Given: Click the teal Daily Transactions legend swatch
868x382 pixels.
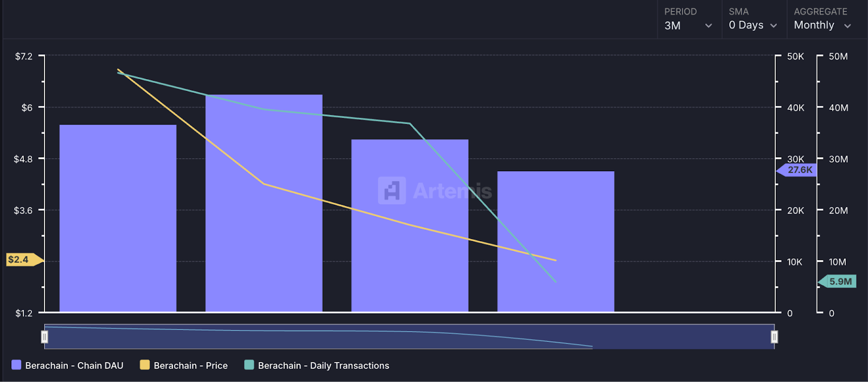Looking at the screenshot, I should tap(249, 365).
